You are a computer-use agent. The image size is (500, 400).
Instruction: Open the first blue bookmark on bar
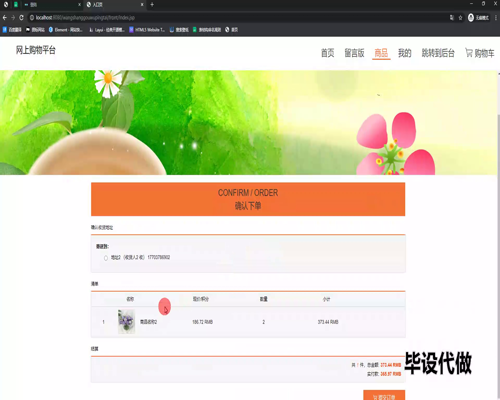pos(12,30)
